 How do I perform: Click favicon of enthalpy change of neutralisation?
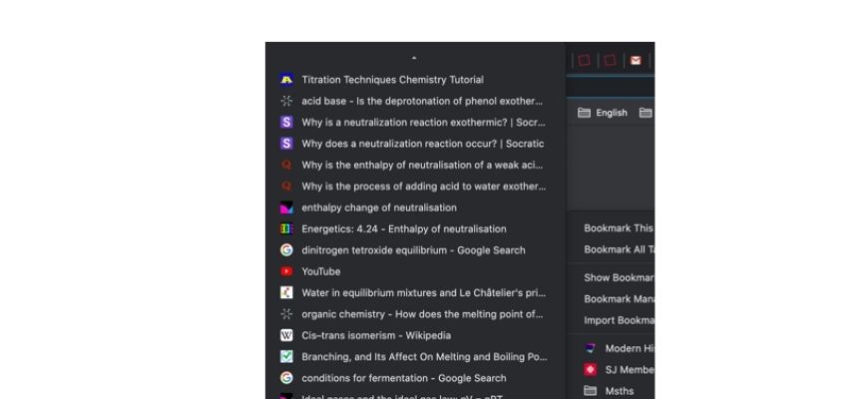286,207
